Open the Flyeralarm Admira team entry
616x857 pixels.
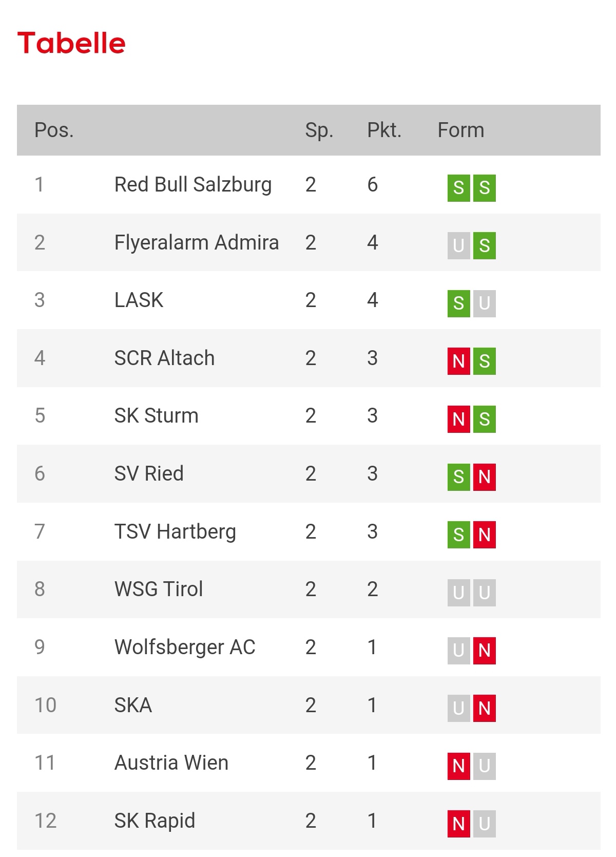pyautogui.click(x=197, y=242)
